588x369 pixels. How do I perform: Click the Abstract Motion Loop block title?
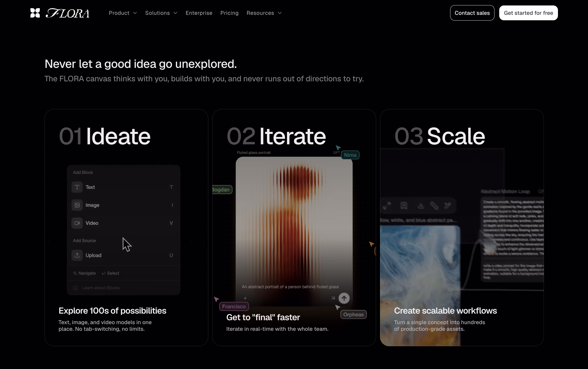[505, 192]
